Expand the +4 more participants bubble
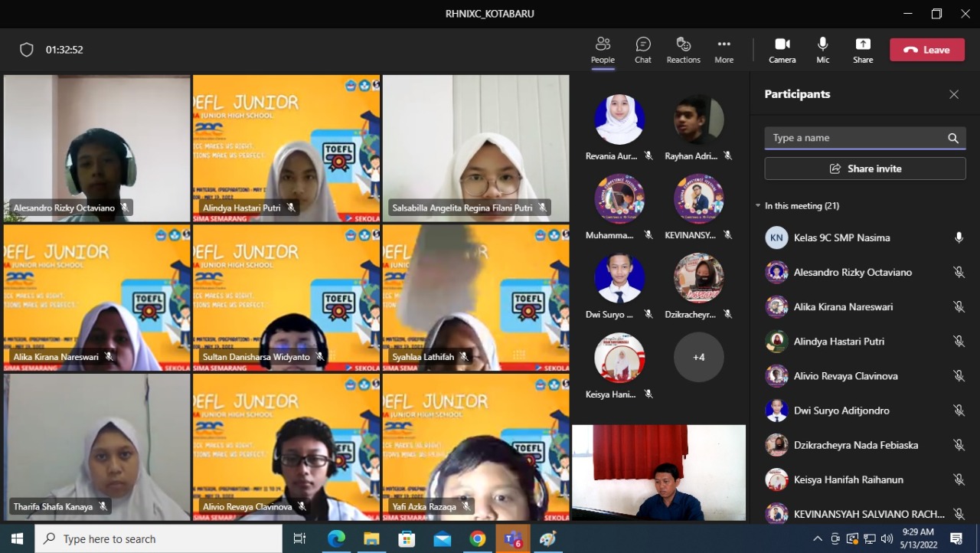Image resolution: width=980 pixels, height=553 pixels. tap(698, 357)
